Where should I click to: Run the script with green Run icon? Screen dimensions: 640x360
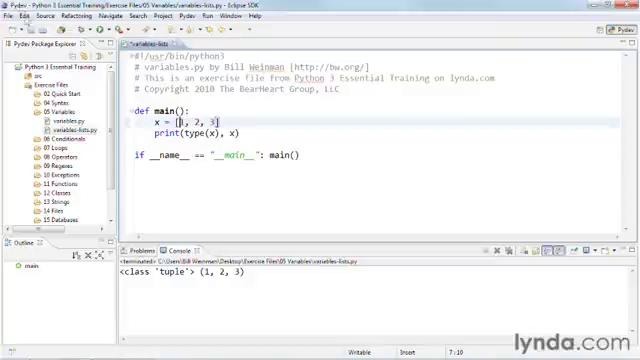(x=100, y=30)
